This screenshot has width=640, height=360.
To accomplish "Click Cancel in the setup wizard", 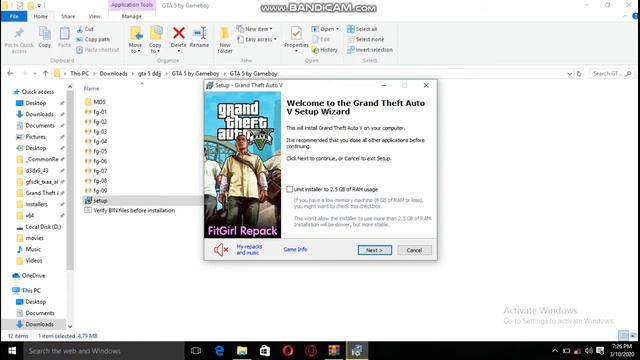I will (414, 250).
